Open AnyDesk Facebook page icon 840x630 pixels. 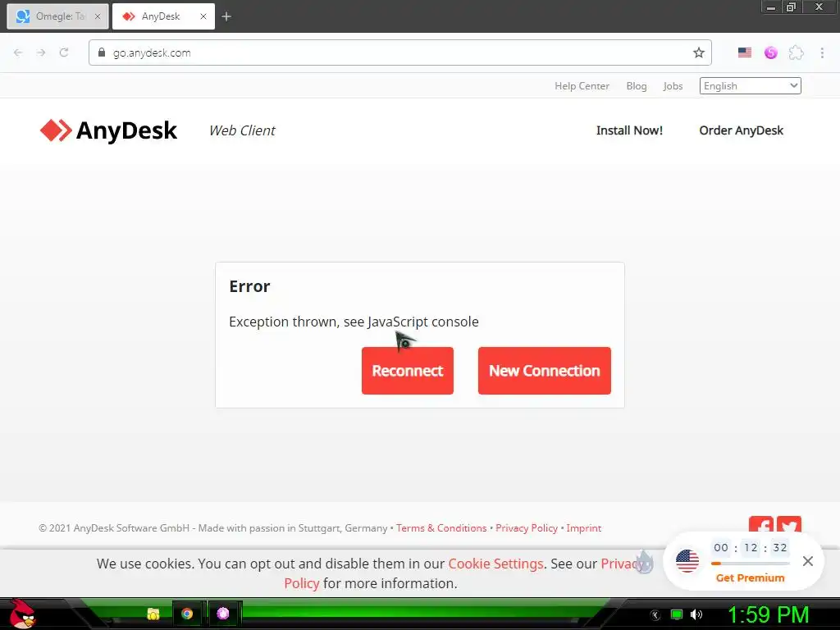click(760, 524)
